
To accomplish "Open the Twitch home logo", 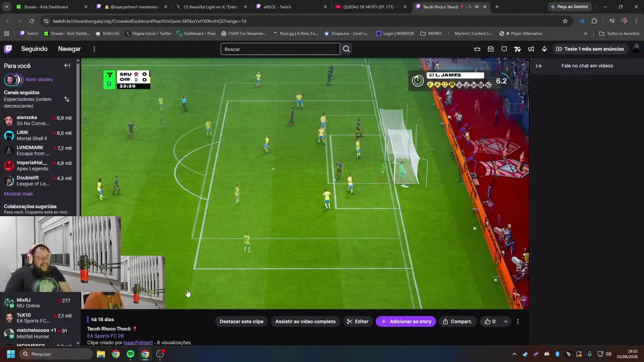I will [8, 49].
